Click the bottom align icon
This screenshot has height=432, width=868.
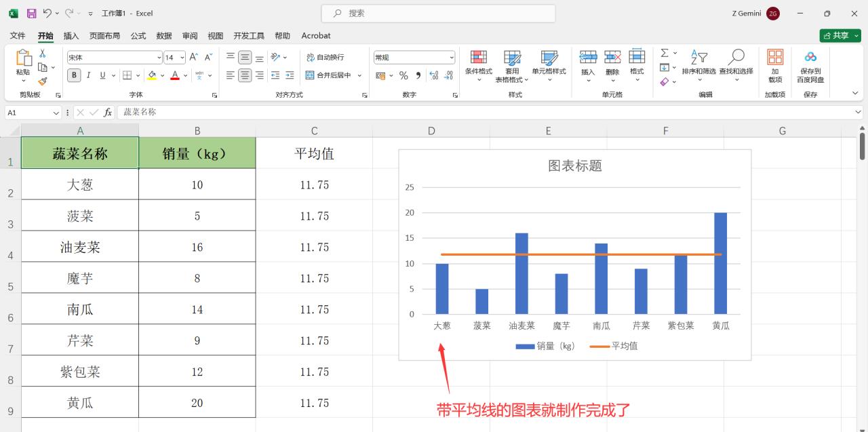[x=259, y=58]
